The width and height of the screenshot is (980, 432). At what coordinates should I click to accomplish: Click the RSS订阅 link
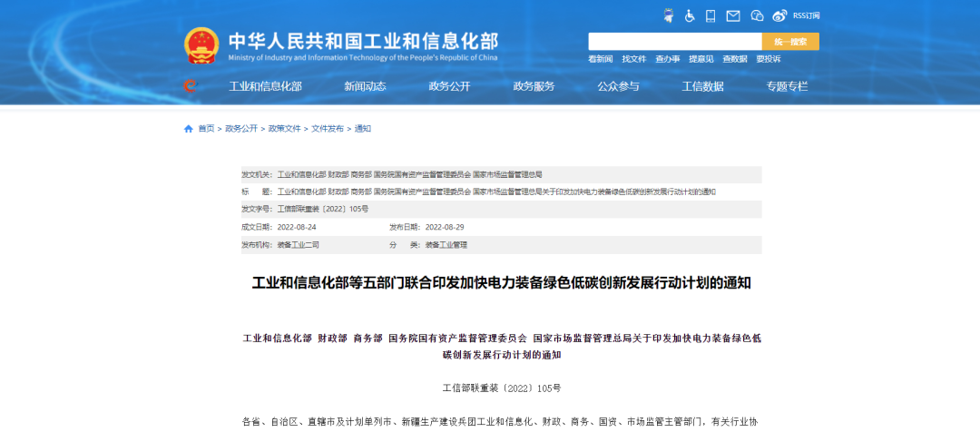806,15
